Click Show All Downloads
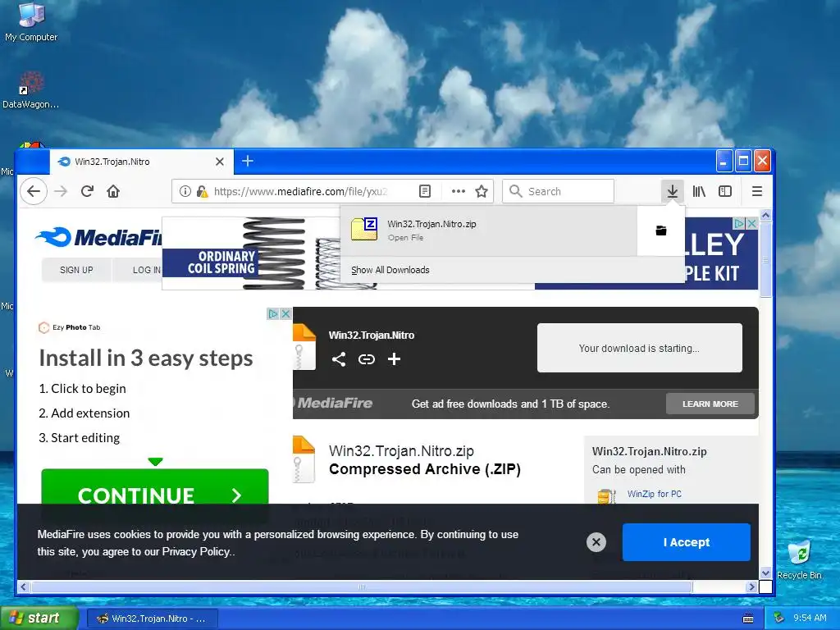 click(x=390, y=270)
